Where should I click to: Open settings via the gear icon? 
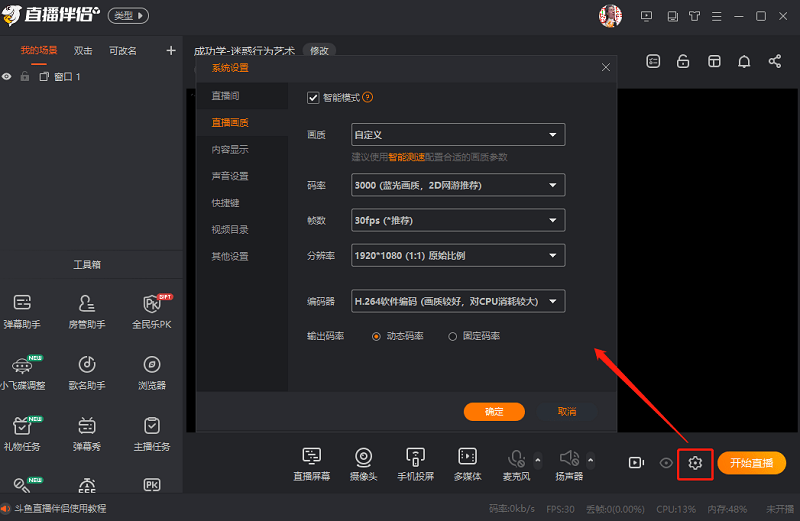coord(695,463)
